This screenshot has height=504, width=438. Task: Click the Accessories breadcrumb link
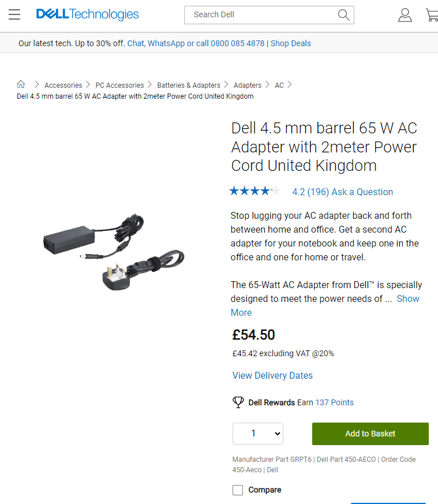tap(63, 85)
